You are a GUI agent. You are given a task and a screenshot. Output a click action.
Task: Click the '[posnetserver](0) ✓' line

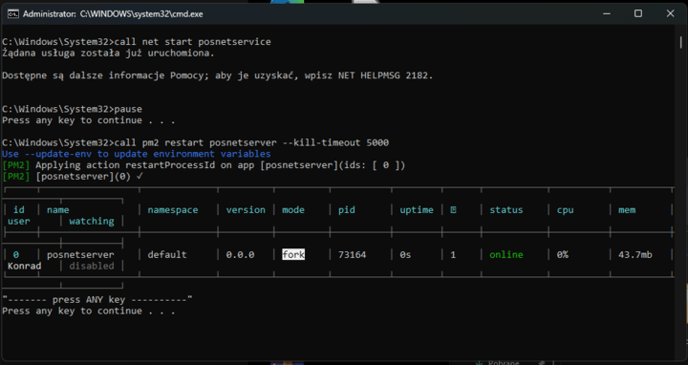click(x=73, y=176)
